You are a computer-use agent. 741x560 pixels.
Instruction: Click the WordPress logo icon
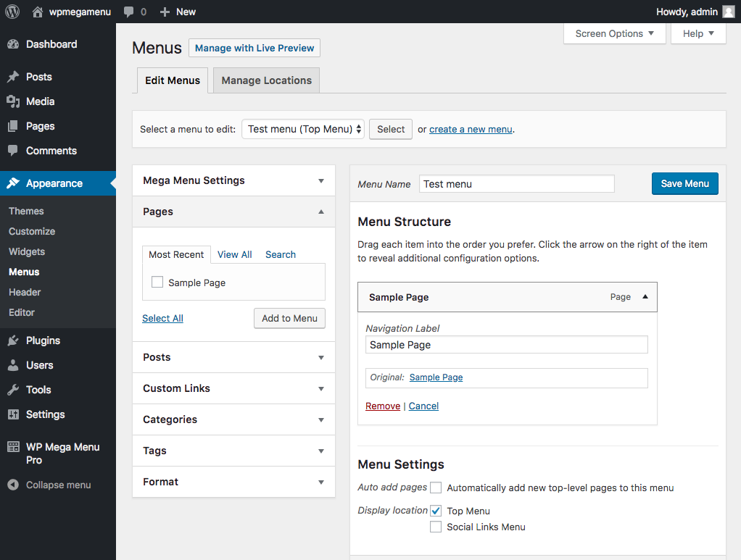coord(12,12)
